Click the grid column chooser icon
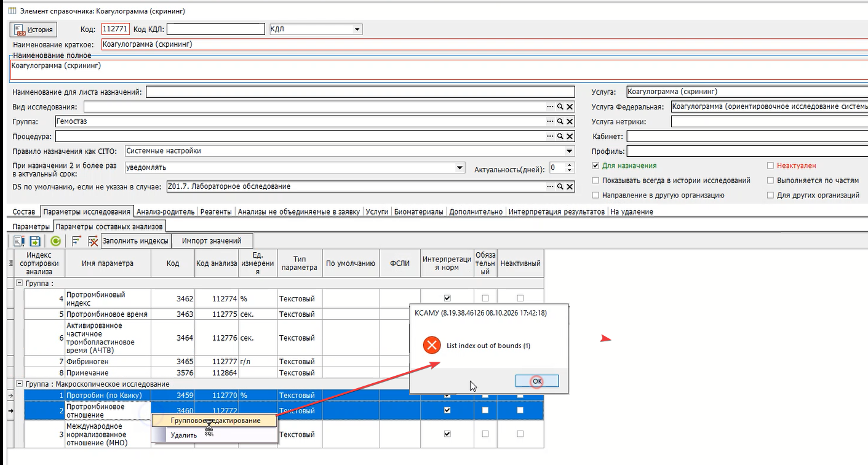The height and width of the screenshot is (465, 868). coord(9,263)
